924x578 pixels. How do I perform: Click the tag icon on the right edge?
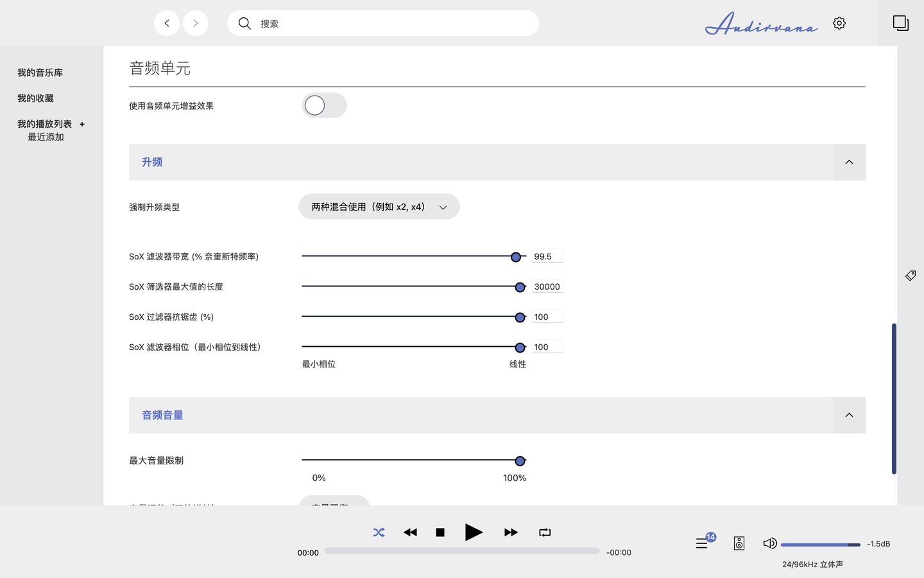(x=910, y=275)
